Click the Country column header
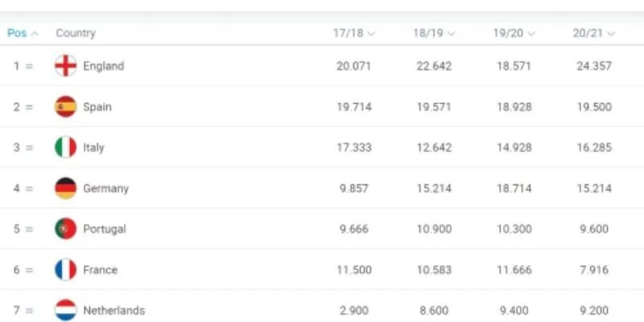 tap(76, 33)
